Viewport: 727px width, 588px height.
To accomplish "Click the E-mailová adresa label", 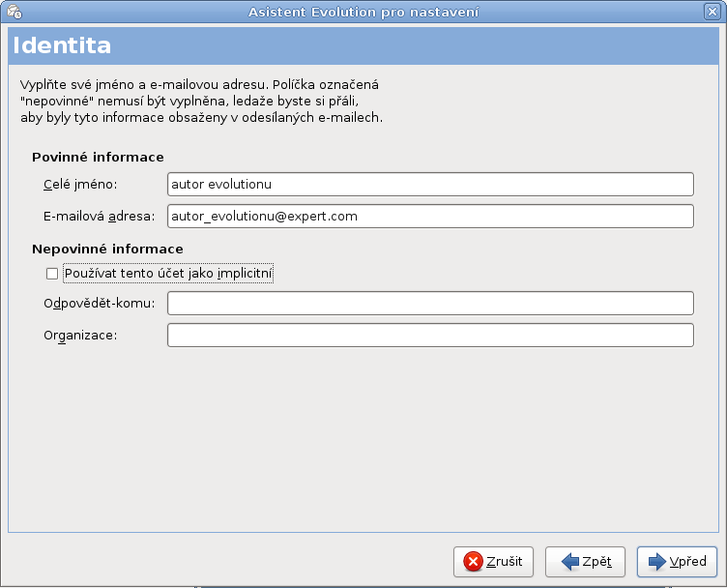I will pyautogui.click(x=100, y=217).
